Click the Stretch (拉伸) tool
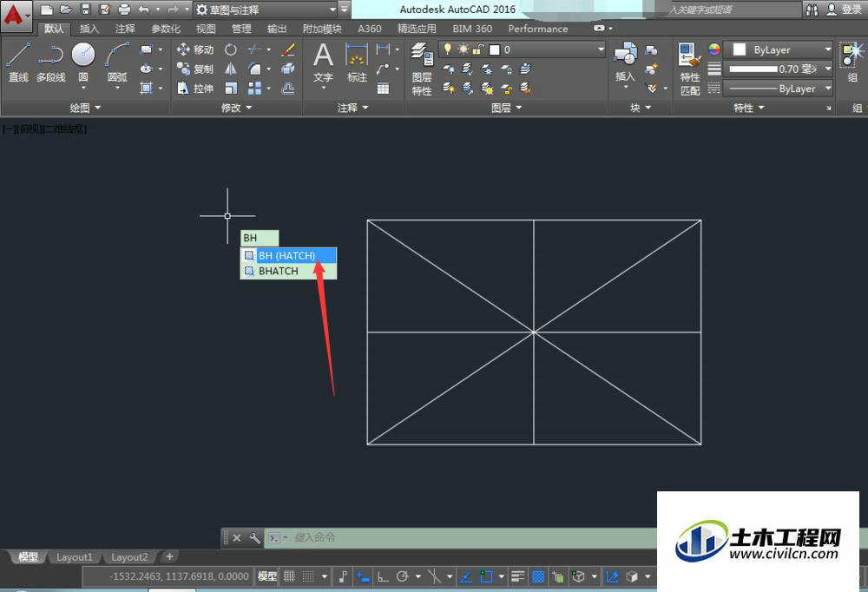The height and width of the screenshot is (592, 868). [x=194, y=88]
